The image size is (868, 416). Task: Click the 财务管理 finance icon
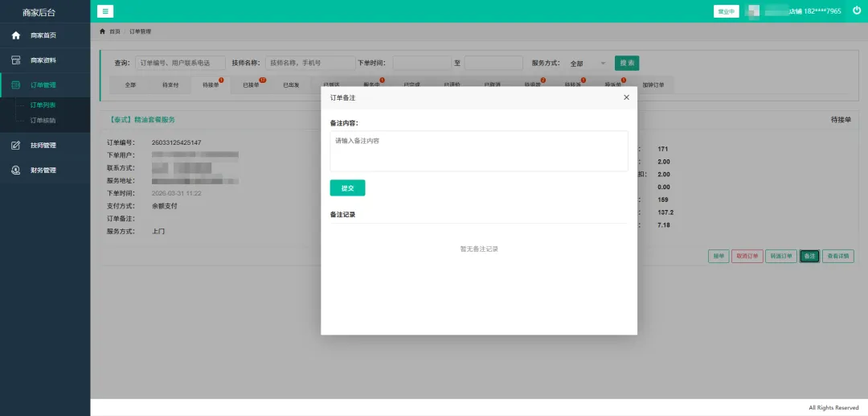pos(15,171)
